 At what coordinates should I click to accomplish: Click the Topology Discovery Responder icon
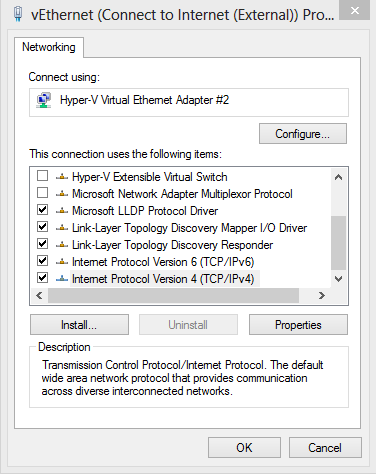point(62,245)
